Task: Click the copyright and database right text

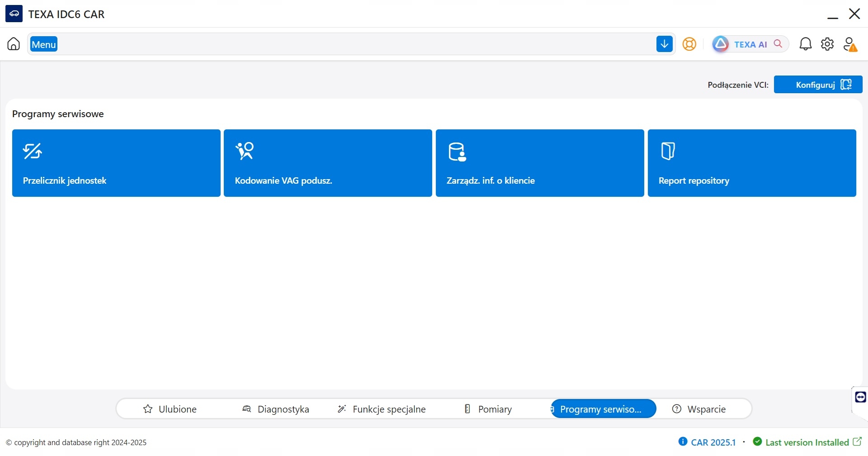Action: [76, 442]
